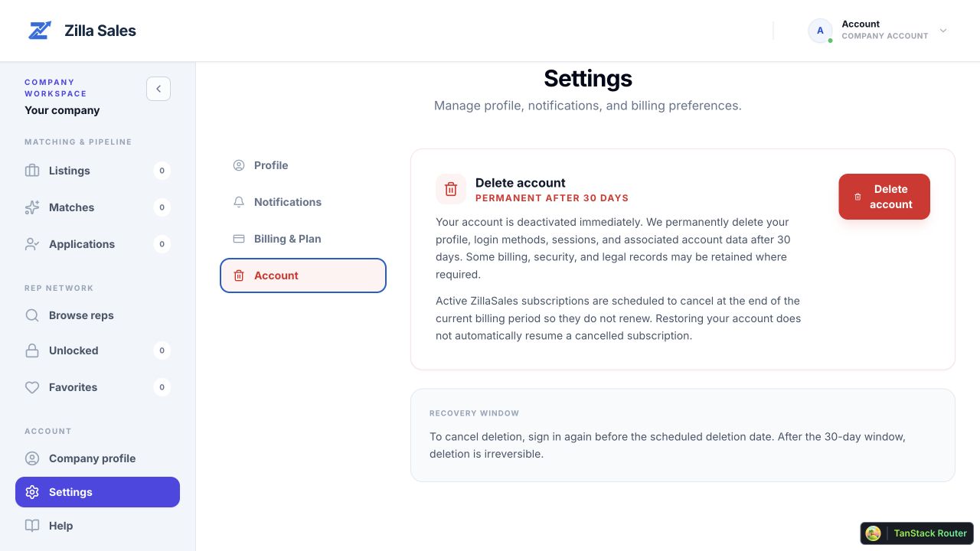Click the TanStack Router devtools badge
This screenshot has height=551, width=980.
916,533
